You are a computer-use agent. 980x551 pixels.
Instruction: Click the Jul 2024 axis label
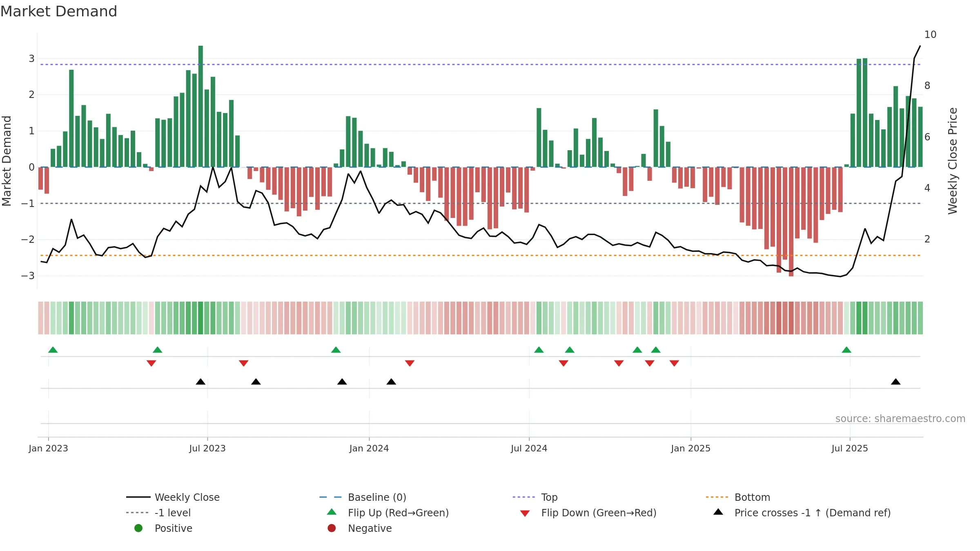tap(529, 449)
